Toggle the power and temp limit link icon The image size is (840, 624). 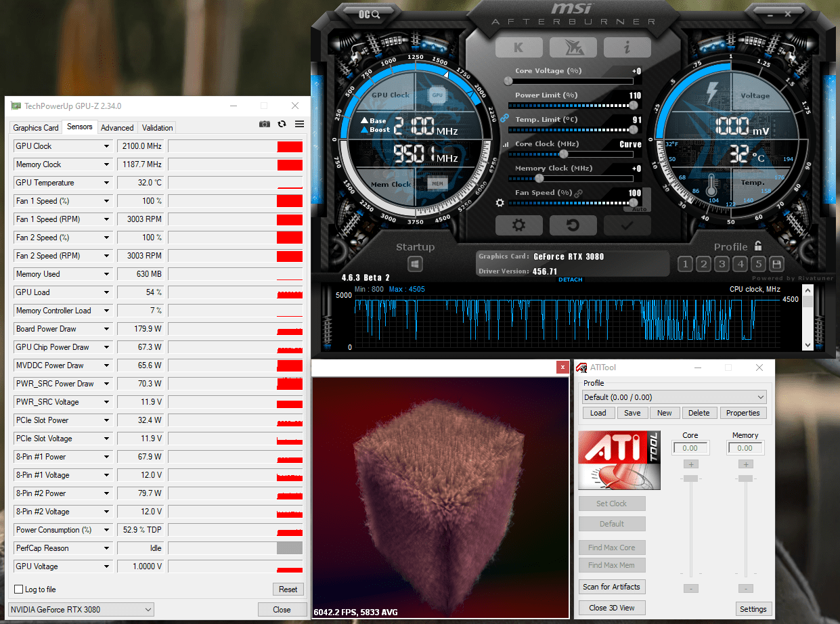[x=504, y=117]
